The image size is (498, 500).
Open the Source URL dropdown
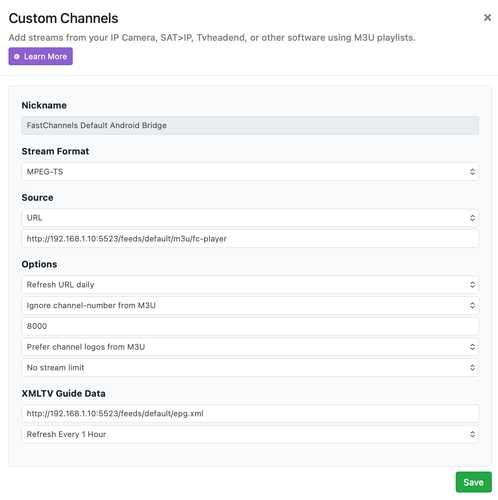tap(250, 218)
